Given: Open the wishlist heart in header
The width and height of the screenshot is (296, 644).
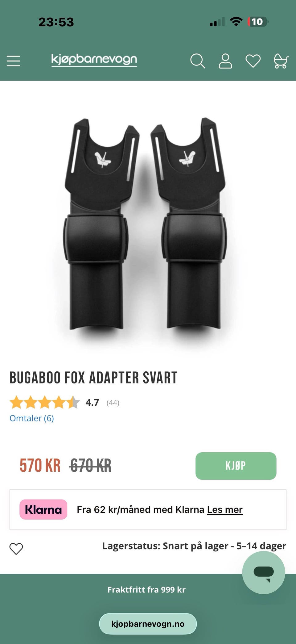Looking at the screenshot, I should (x=253, y=61).
